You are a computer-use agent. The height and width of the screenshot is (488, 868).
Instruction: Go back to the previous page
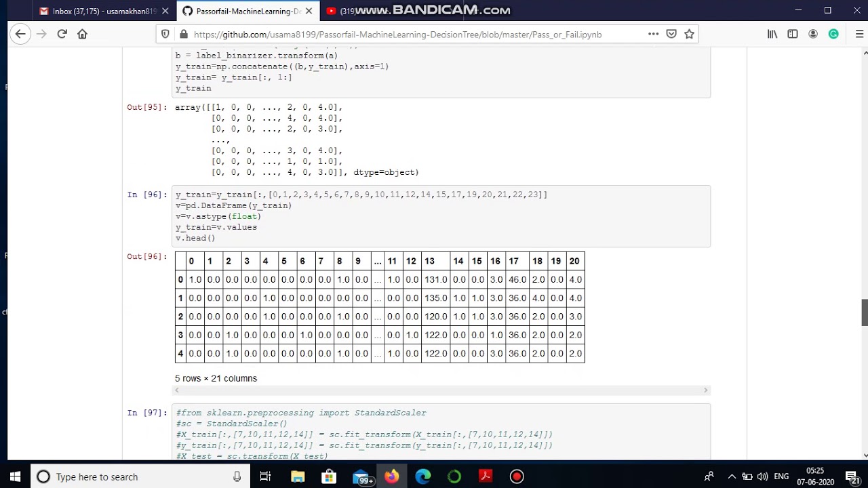click(20, 34)
